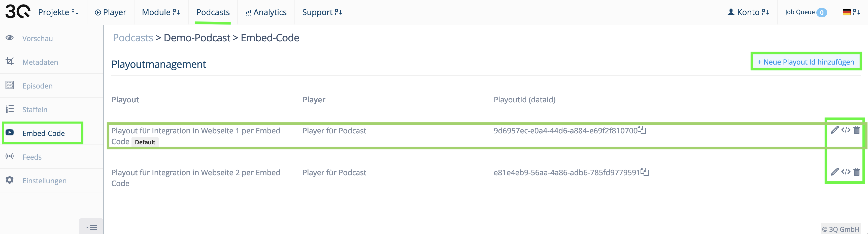
Task: Click the 3Q logo
Action: tap(18, 11)
